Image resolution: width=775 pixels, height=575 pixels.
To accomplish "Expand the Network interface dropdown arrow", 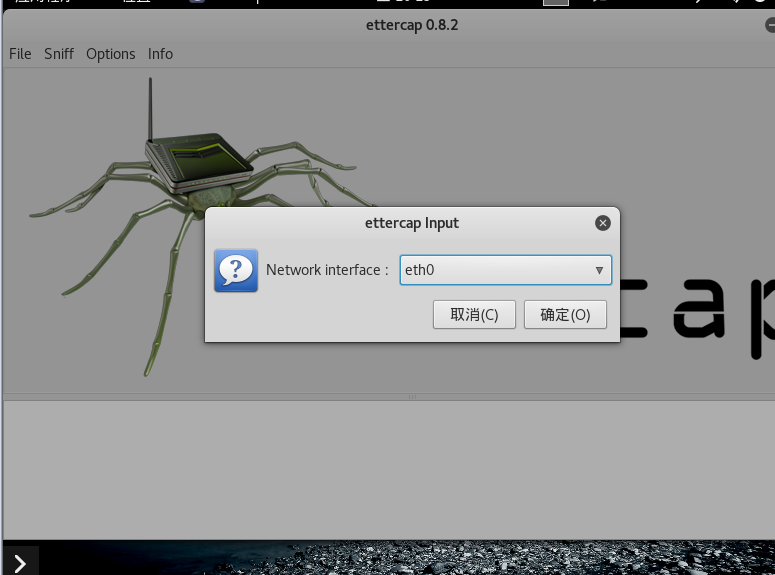I will pyautogui.click(x=599, y=270).
